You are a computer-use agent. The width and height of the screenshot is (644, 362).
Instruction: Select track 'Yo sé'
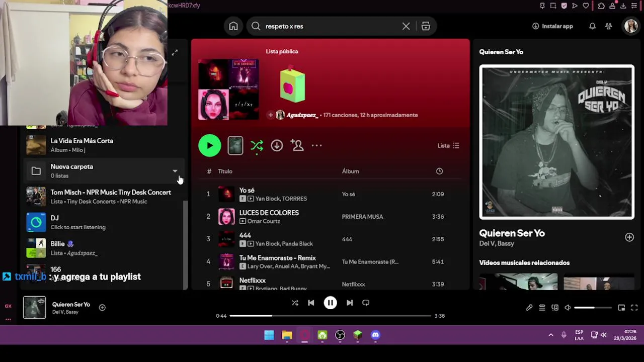point(247,191)
